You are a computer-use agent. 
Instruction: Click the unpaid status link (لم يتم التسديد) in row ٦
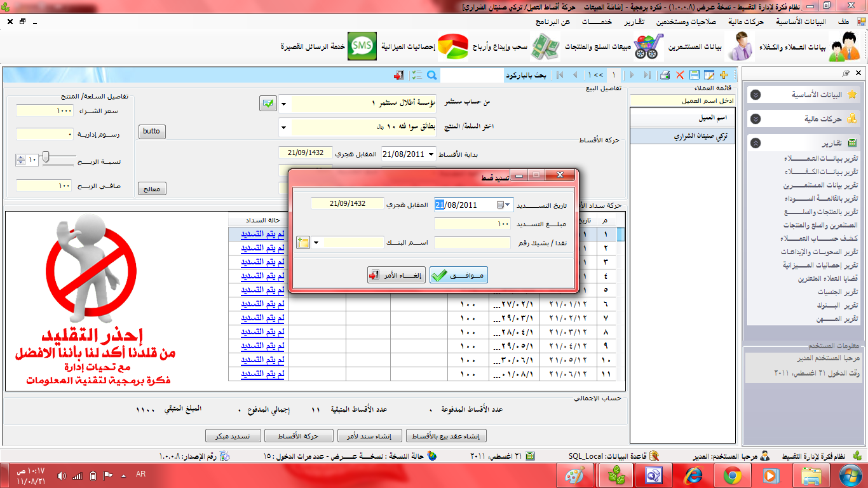(x=262, y=304)
